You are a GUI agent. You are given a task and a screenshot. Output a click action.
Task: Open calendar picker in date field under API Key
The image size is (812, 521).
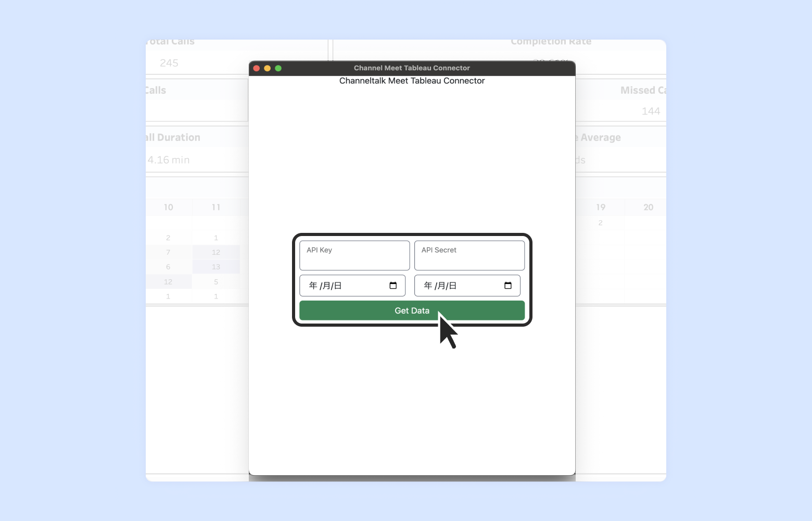393,286
